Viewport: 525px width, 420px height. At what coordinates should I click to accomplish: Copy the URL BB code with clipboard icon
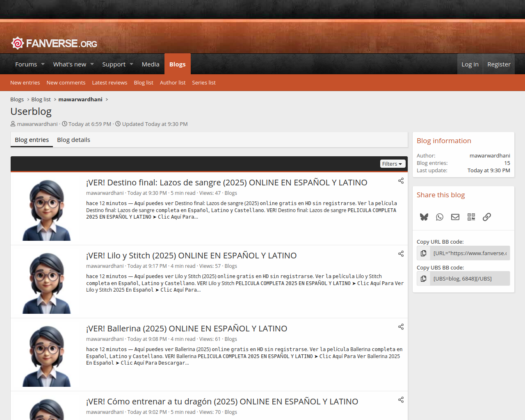pos(423,253)
